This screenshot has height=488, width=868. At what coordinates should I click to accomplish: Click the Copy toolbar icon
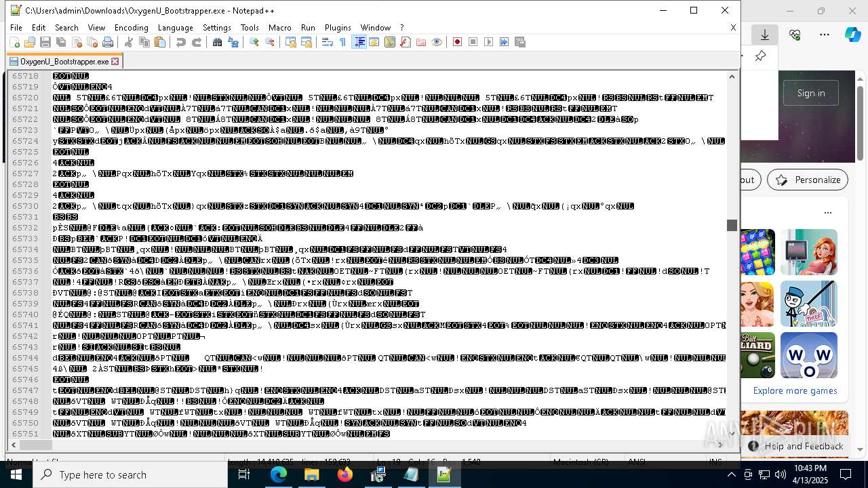pos(144,42)
